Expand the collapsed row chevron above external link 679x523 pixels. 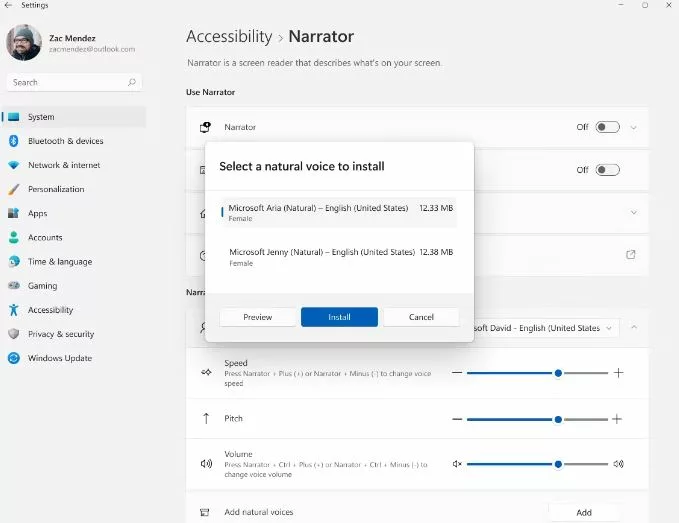(x=634, y=213)
